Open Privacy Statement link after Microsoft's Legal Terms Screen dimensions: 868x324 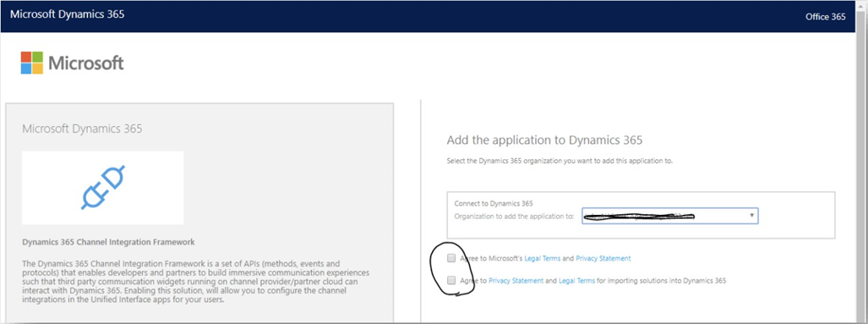603,258
